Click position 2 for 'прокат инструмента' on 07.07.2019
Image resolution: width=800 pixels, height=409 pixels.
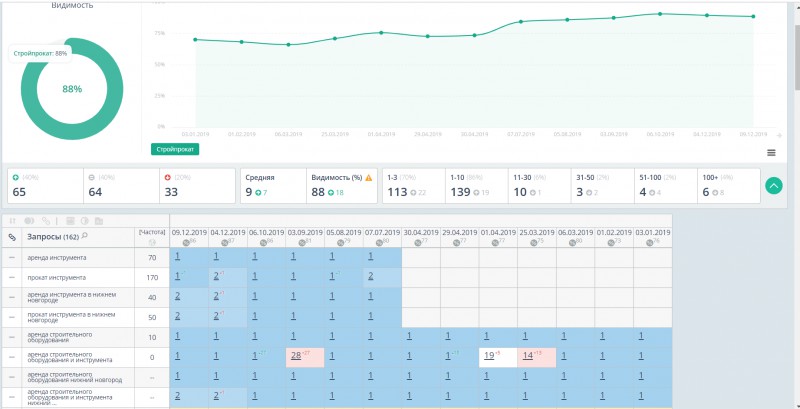(x=370, y=276)
